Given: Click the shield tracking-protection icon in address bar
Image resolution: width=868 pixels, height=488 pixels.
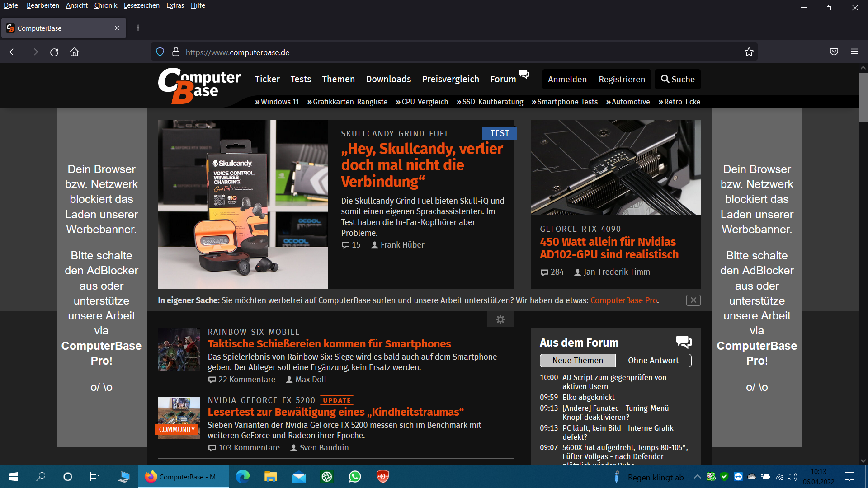Looking at the screenshot, I should click(160, 52).
